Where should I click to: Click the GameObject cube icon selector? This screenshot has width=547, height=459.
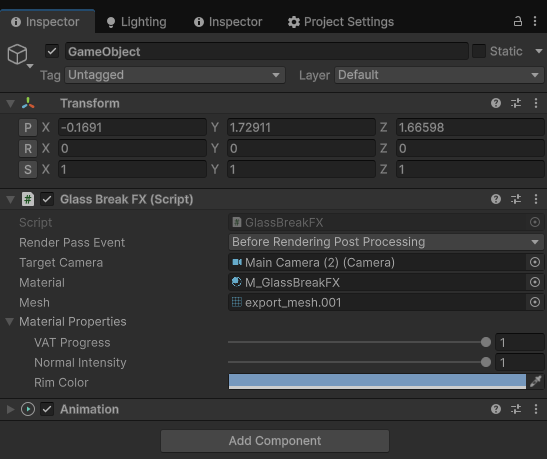[20, 55]
